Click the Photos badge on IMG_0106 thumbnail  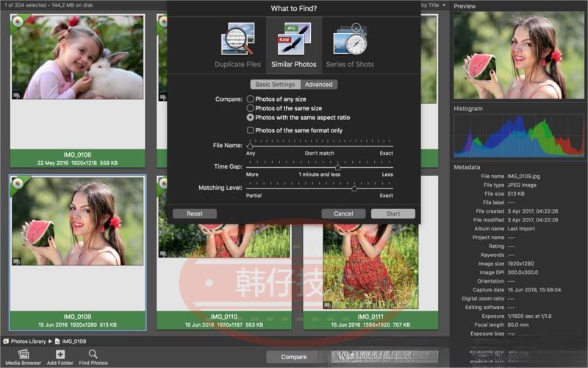pos(17,22)
